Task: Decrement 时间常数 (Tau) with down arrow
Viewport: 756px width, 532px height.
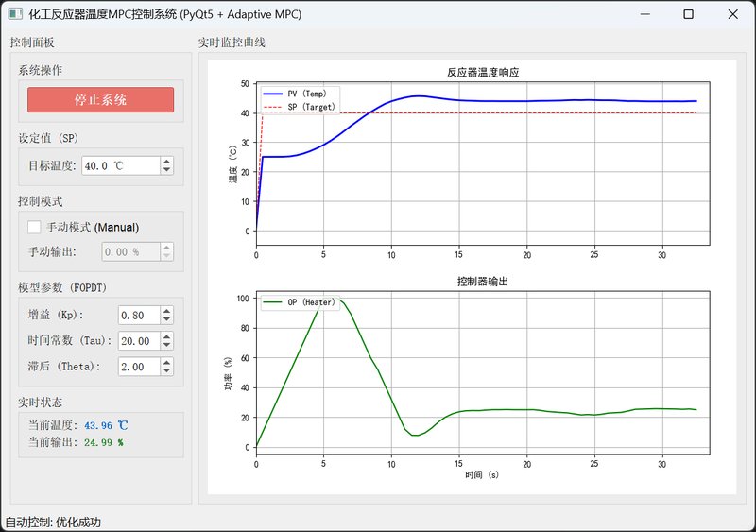Action: 167,345
